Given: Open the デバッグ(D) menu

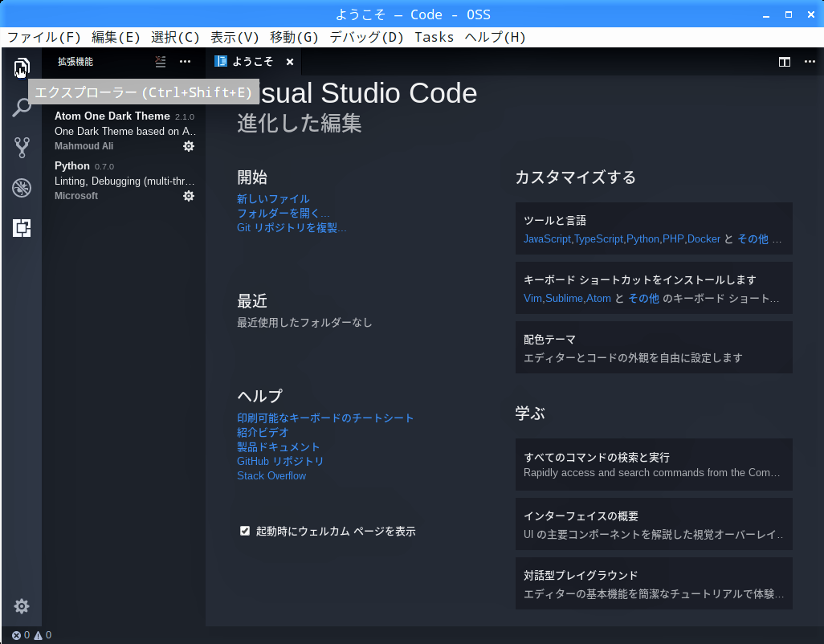Looking at the screenshot, I should [366, 37].
